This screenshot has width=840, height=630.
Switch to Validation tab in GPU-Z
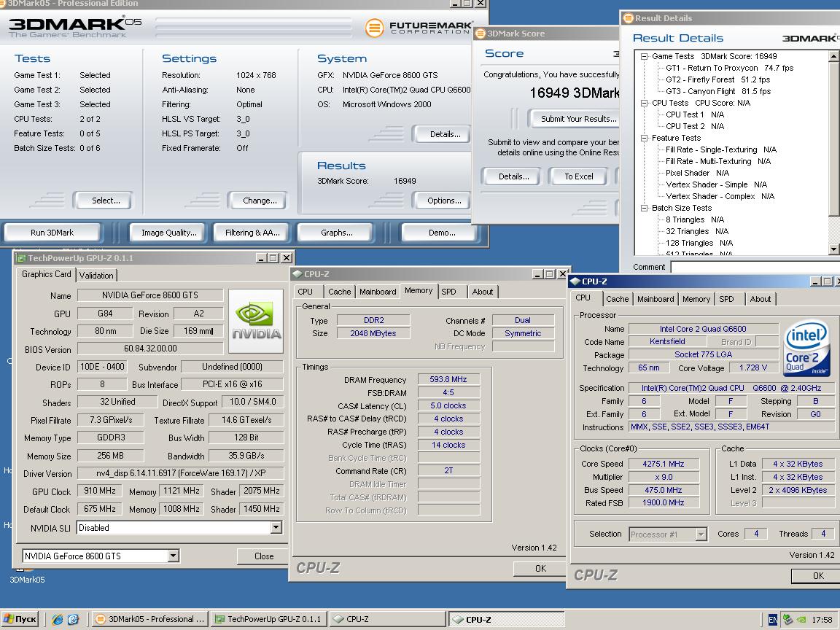pyautogui.click(x=96, y=276)
